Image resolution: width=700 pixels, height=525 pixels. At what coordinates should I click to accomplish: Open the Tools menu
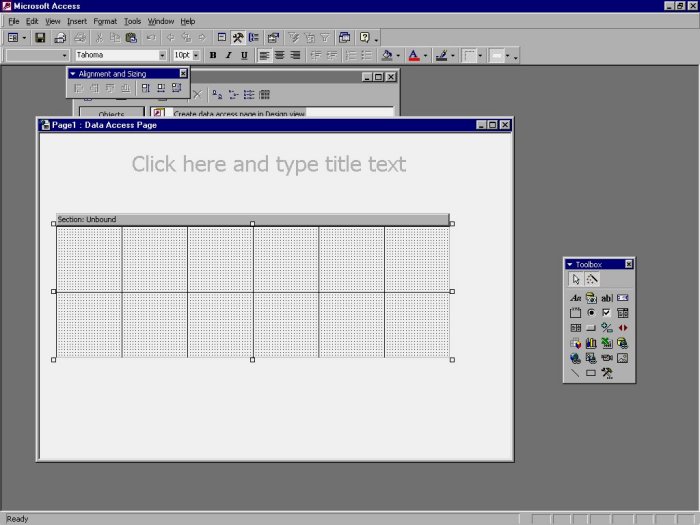click(132, 21)
